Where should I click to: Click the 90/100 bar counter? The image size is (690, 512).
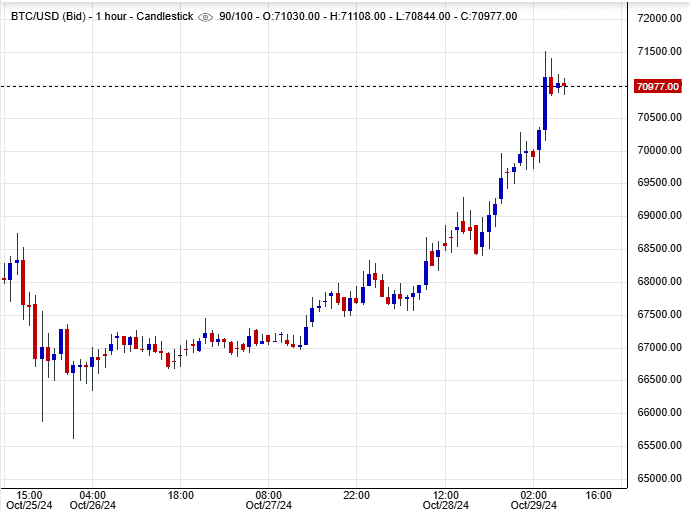coord(236,18)
